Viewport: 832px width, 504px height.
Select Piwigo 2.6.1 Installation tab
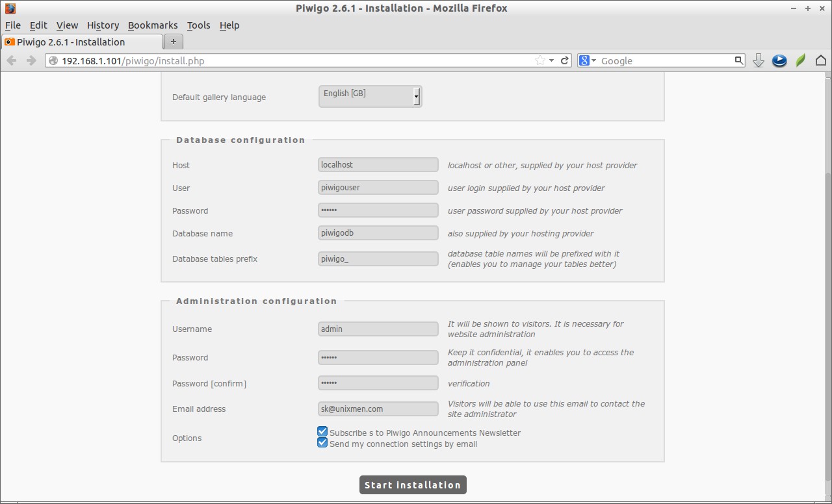[x=82, y=42]
